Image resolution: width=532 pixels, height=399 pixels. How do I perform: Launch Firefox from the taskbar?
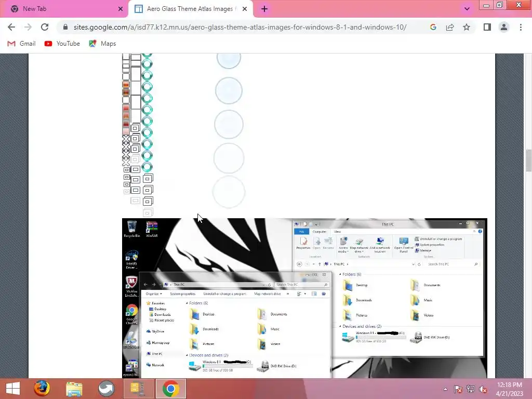[x=42, y=389]
